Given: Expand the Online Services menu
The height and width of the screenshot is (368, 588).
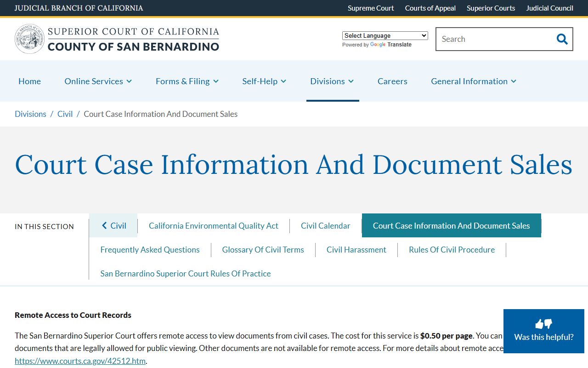Looking at the screenshot, I should pos(98,81).
